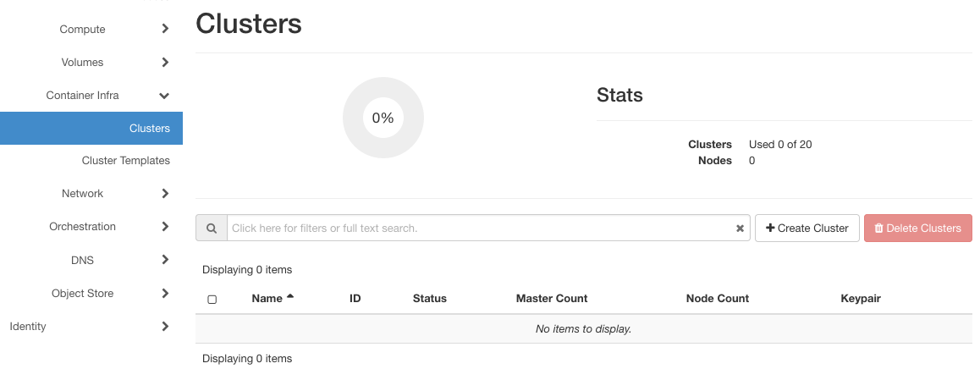980x380 pixels.
Task: Expand the DNS section chevron
Action: coord(165,260)
